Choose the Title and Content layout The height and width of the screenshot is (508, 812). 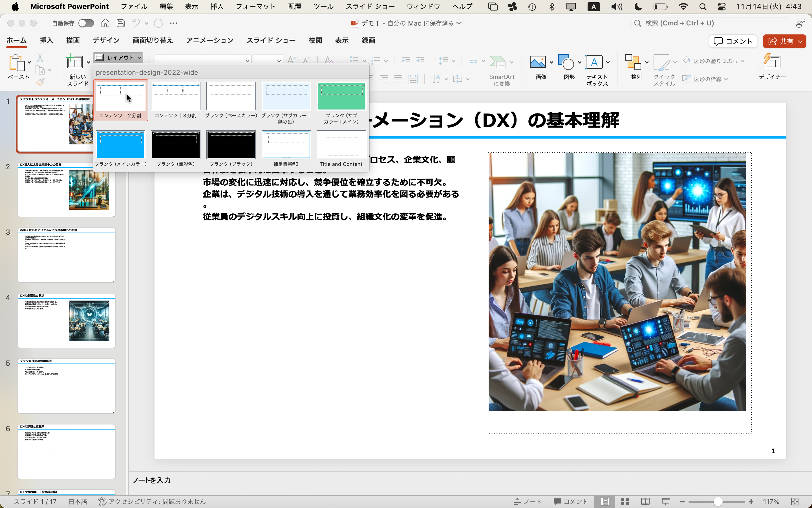click(x=341, y=149)
